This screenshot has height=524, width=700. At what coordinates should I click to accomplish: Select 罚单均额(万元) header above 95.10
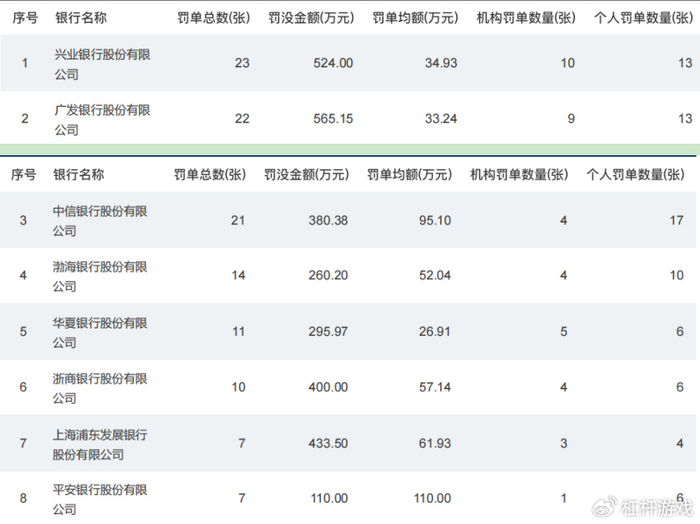pos(409,175)
